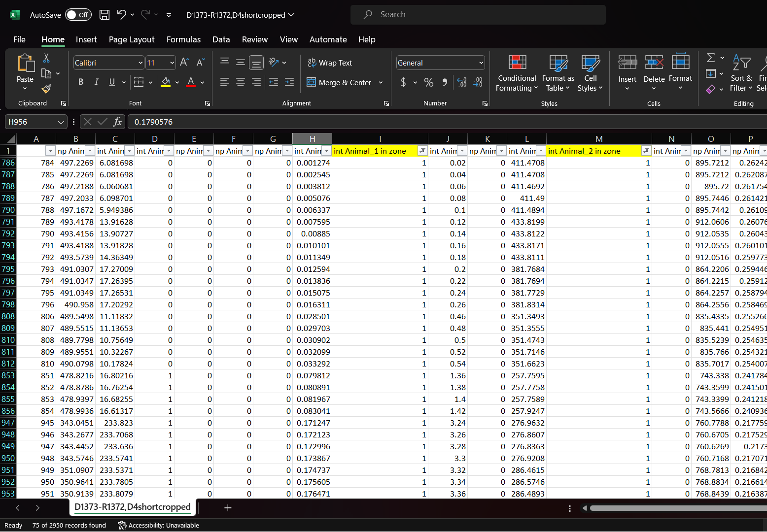The image size is (767, 532).
Task: Click the formula bar showing 0.1790576
Action: tap(447, 122)
